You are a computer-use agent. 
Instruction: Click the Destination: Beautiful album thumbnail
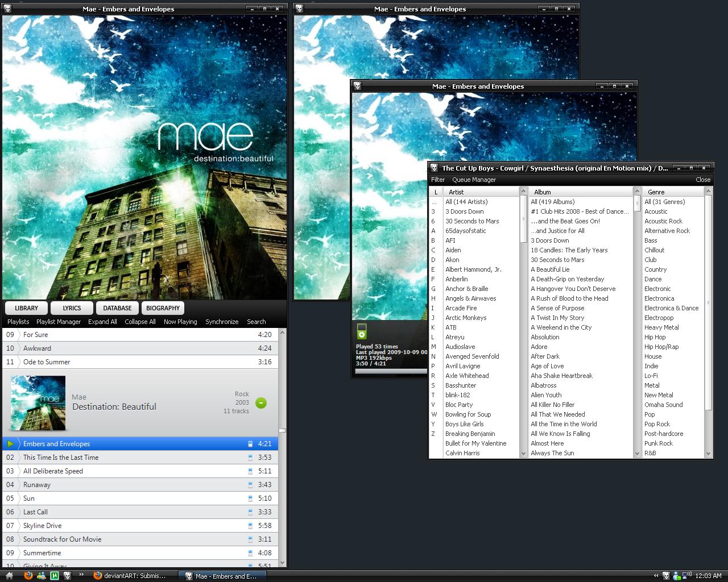[x=38, y=403]
